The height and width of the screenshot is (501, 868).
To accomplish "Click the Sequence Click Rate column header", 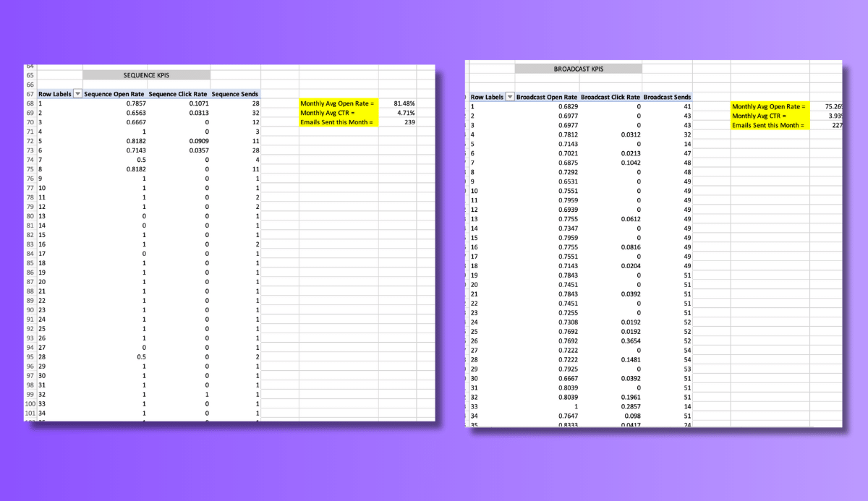I will point(179,94).
